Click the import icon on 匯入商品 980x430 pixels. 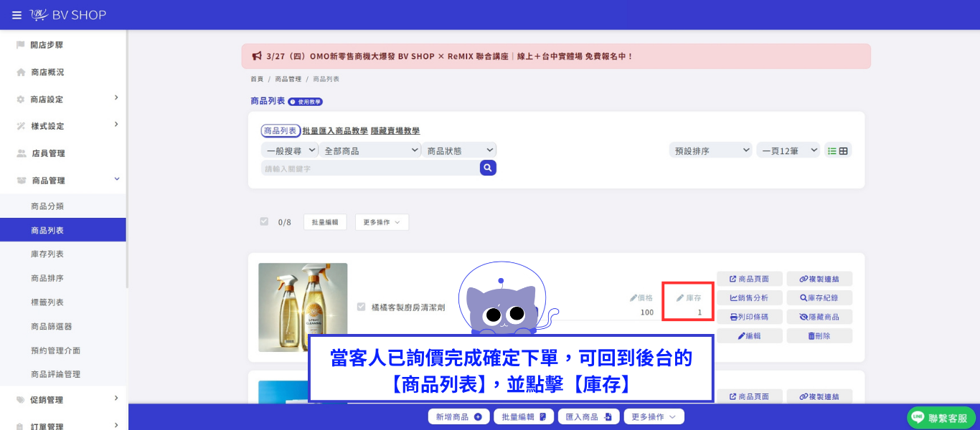tap(607, 417)
